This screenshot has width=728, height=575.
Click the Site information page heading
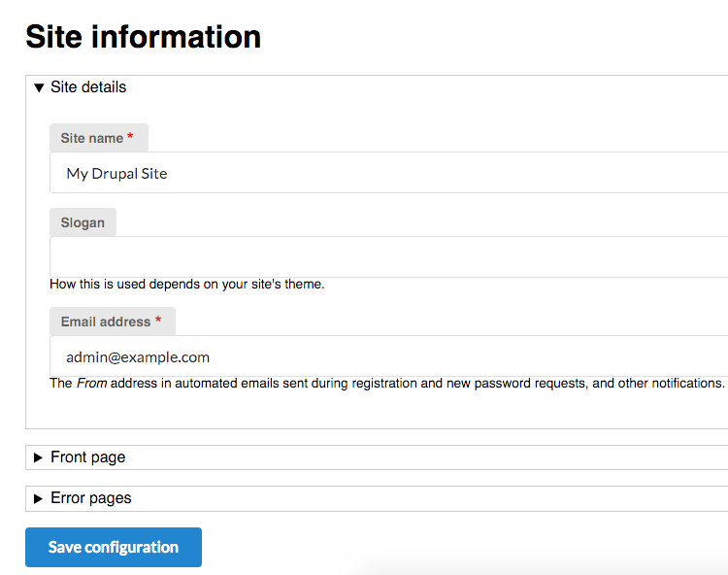tap(143, 37)
